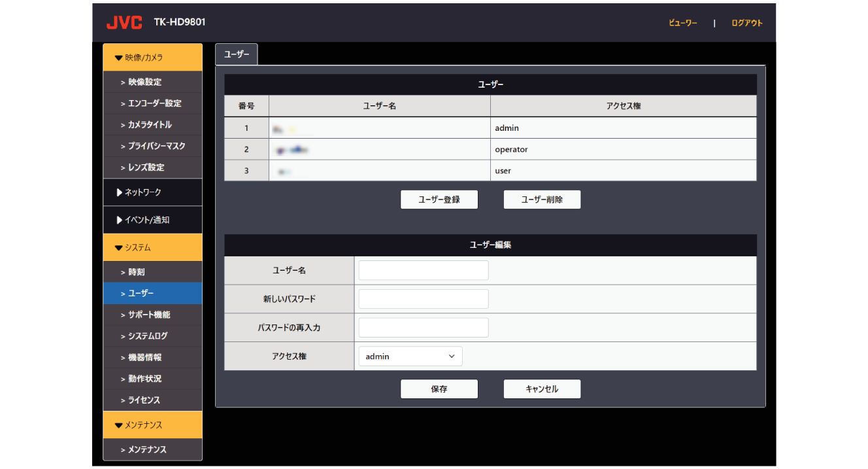The image size is (868, 469).
Task: Open 動作状況 page
Action: tap(152, 379)
